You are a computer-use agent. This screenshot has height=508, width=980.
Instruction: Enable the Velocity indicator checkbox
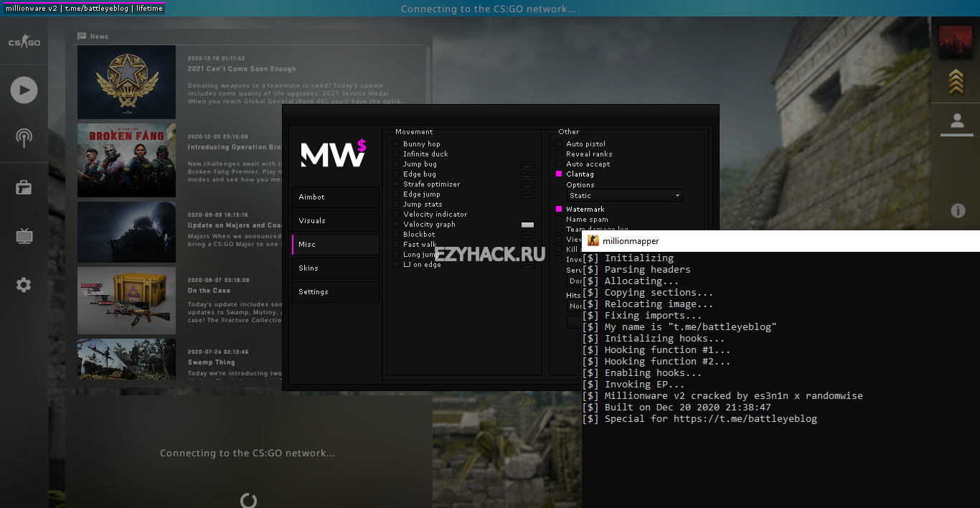(x=396, y=215)
